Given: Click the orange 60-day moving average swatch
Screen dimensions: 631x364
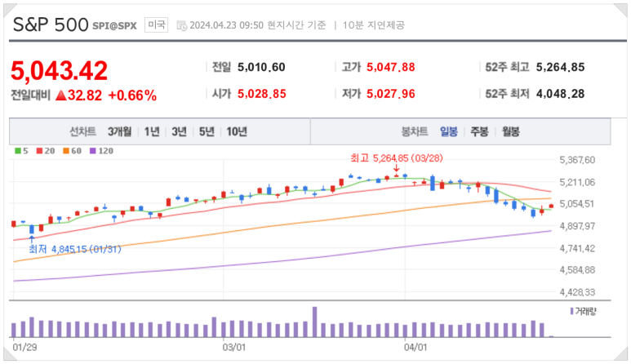Looking at the screenshot, I should coord(66,151).
